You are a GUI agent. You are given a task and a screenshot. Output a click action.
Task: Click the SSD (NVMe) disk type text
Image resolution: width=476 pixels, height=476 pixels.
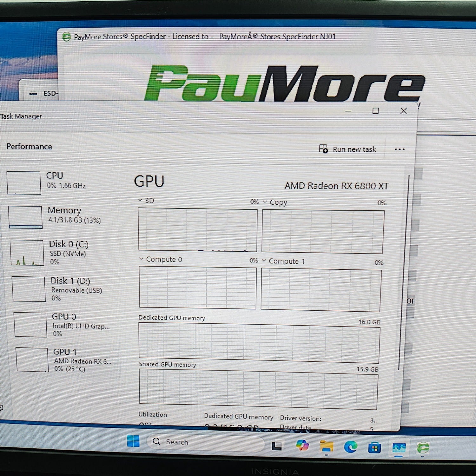coord(68,254)
